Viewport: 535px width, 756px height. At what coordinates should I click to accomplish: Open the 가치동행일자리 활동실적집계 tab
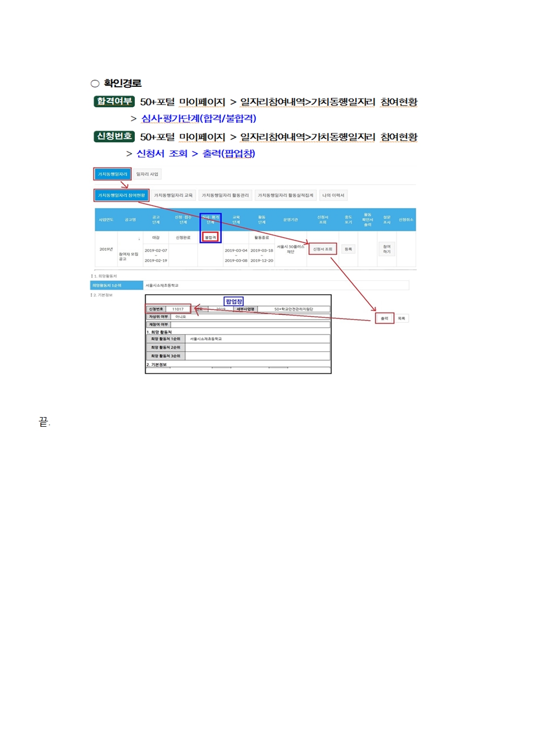285,195
